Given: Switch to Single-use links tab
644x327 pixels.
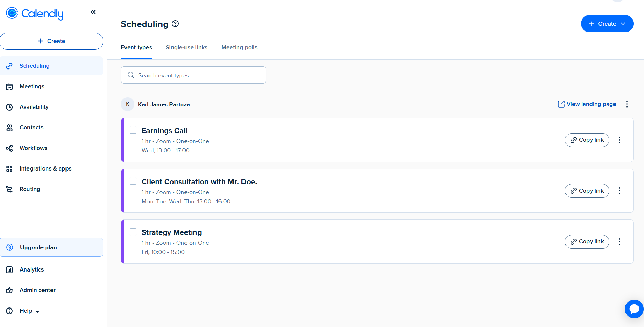Looking at the screenshot, I should [x=187, y=47].
